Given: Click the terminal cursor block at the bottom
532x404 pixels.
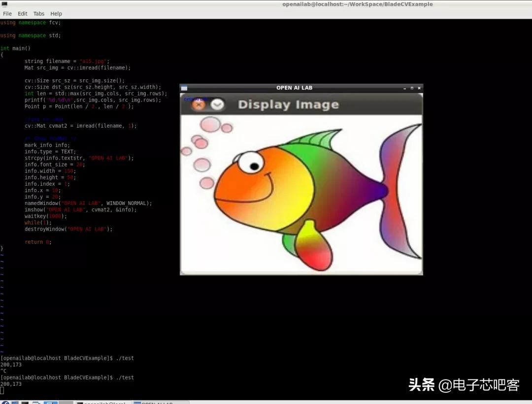Looking at the screenshot, I should 2,390.
